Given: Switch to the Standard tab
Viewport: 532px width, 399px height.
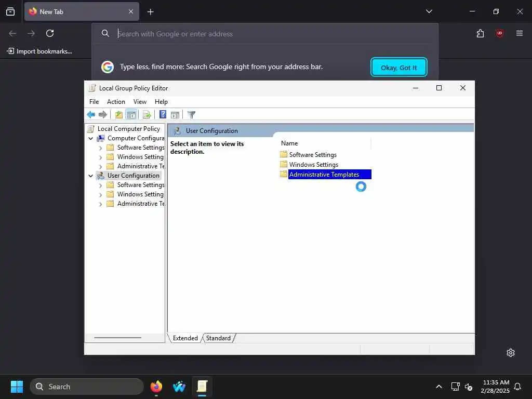Looking at the screenshot, I should coord(218,338).
